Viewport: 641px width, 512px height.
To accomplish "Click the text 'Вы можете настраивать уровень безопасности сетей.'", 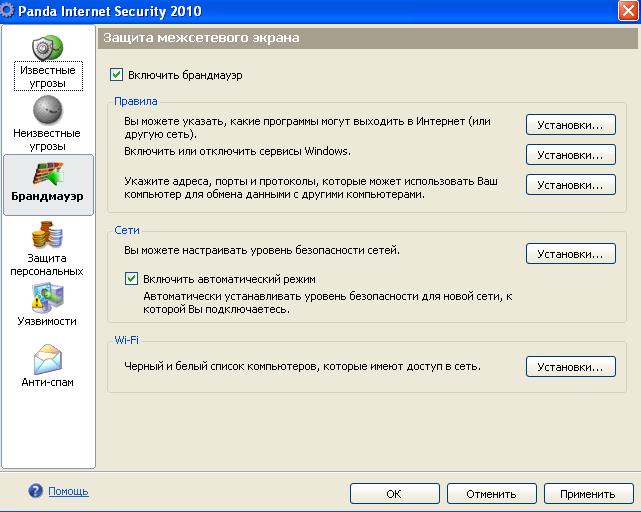I will tap(262, 250).
